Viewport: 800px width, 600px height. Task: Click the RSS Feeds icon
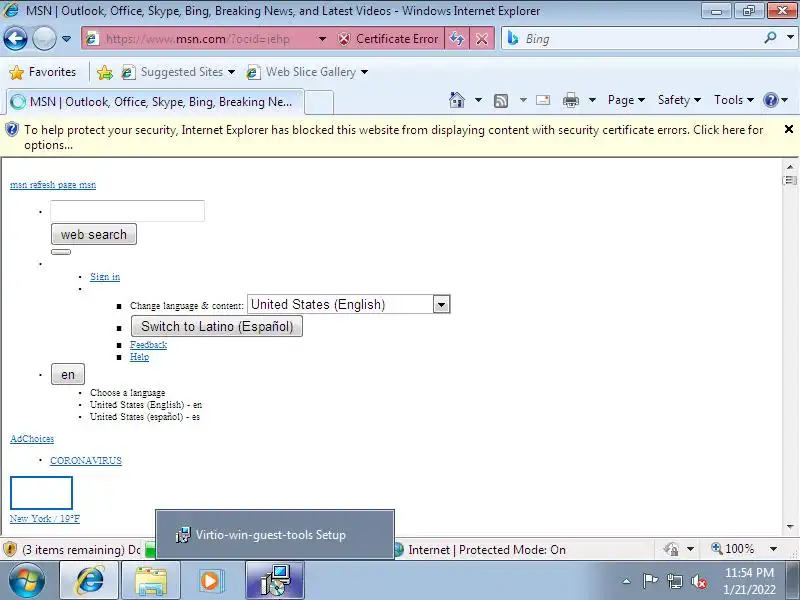[x=501, y=101]
